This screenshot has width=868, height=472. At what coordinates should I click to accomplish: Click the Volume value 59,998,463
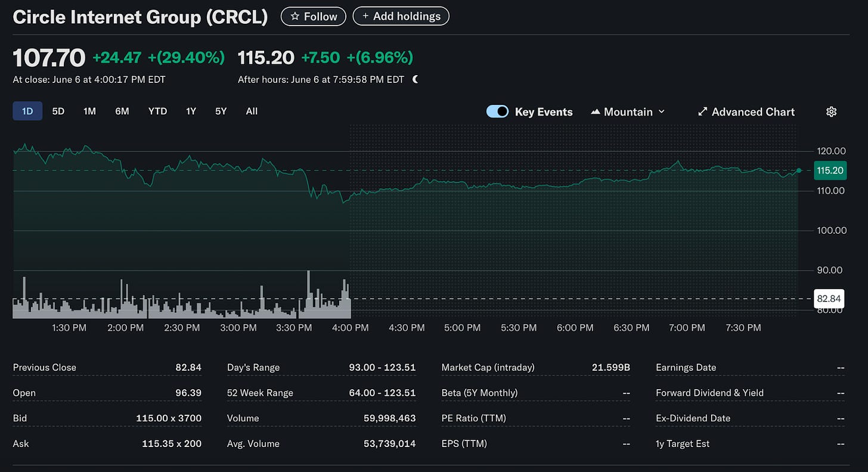click(389, 418)
